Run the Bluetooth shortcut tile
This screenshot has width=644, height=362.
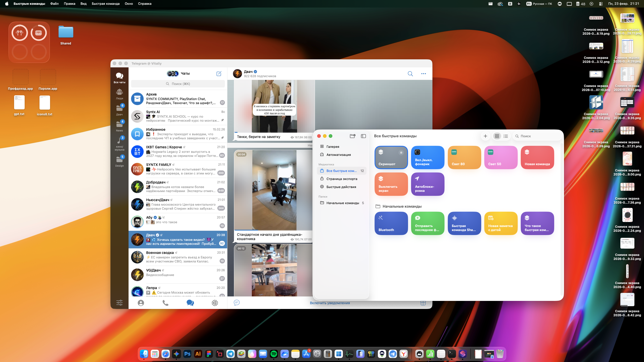pos(391,223)
